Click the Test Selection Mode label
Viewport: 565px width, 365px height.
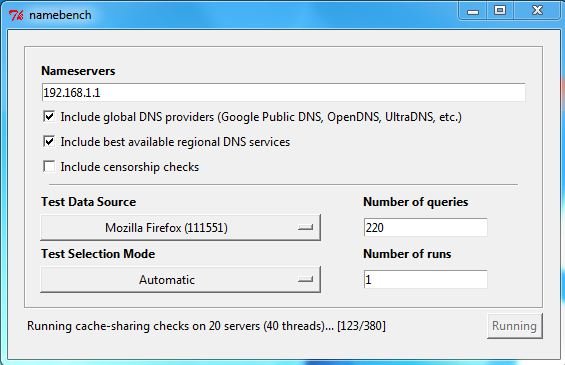coord(98,254)
